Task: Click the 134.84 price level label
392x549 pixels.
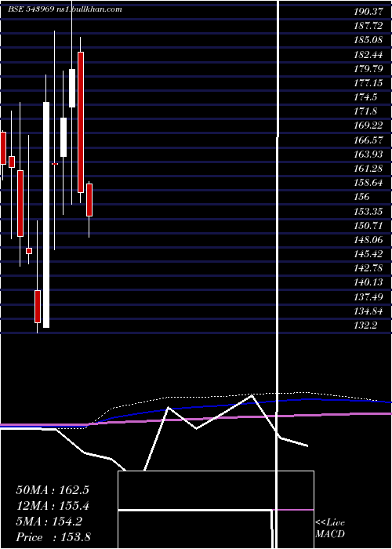Action: click(368, 311)
